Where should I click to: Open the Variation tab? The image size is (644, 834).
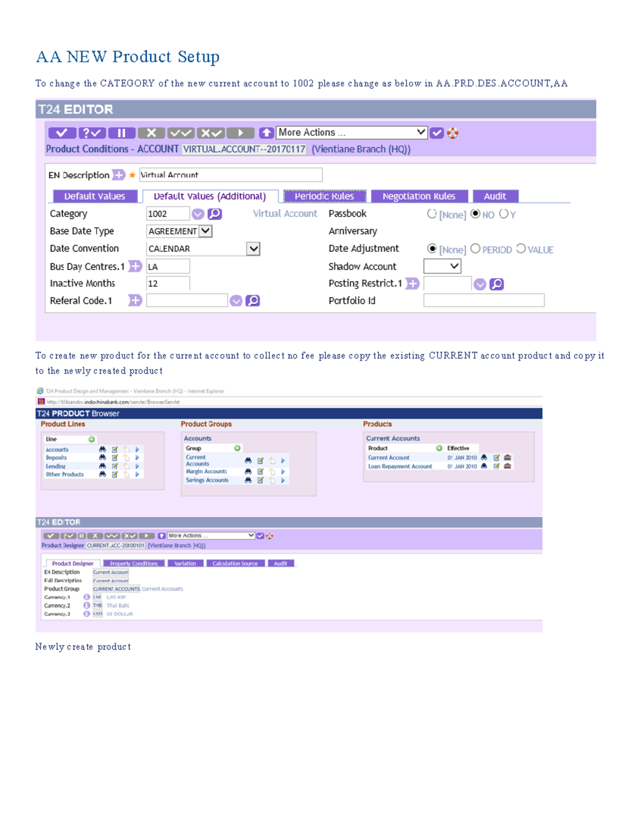point(186,563)
